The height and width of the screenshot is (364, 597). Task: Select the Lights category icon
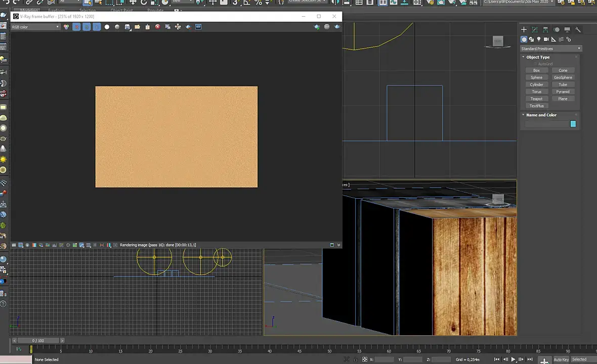pos(539,39)
